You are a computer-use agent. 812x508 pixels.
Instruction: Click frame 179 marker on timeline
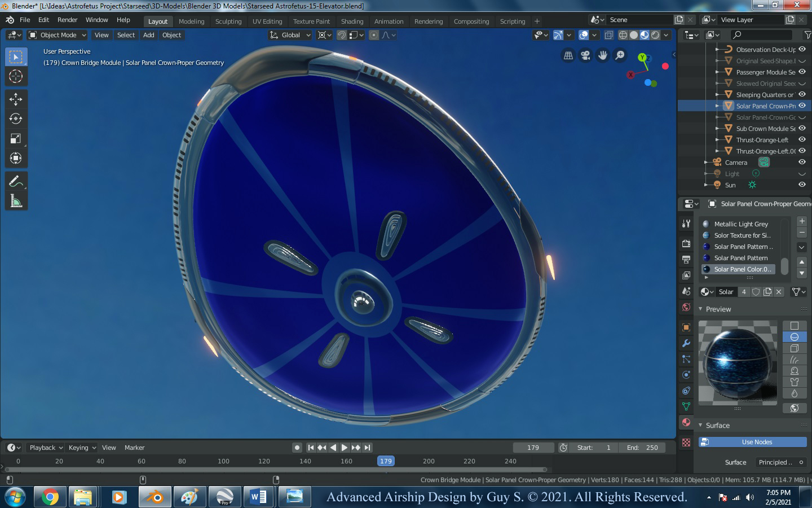point(386,461)
